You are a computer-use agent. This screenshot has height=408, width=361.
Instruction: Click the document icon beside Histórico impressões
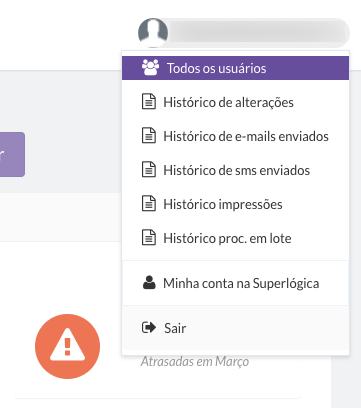pos(149,204)
